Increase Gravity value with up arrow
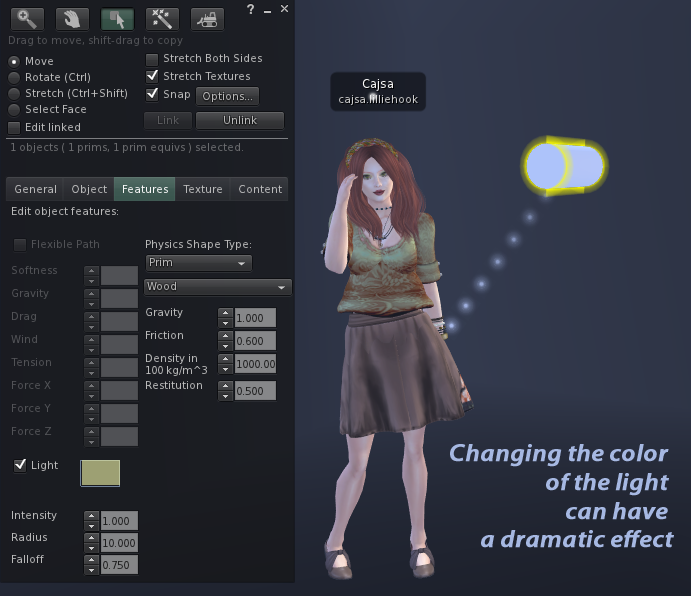Screen dimensions: 691x596 [225, 313]
